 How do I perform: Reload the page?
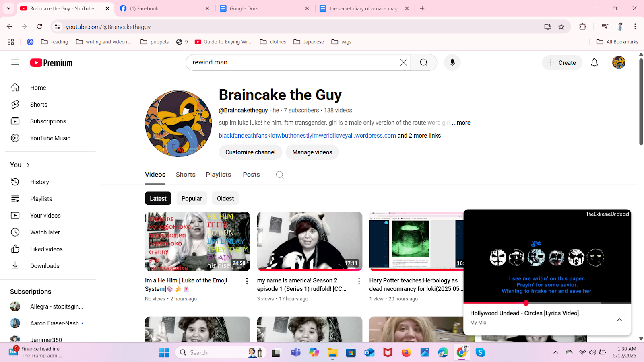click(x=39, y=27)
